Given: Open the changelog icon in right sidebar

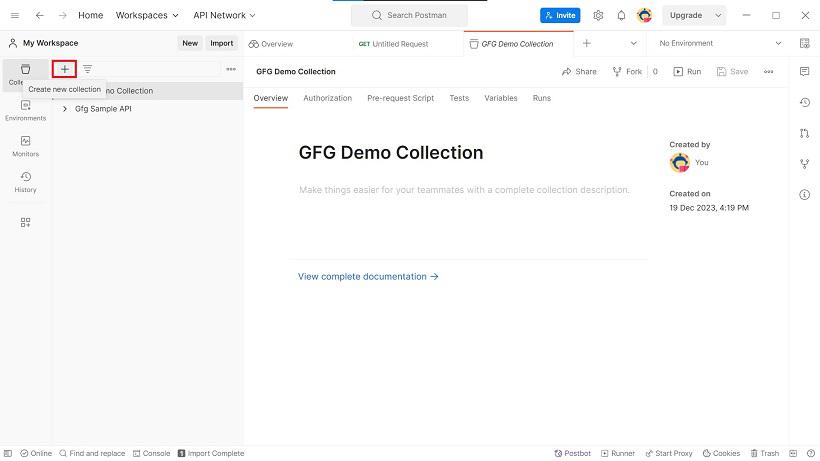Looking at the screenshot, I should click(x=804, y=102).
